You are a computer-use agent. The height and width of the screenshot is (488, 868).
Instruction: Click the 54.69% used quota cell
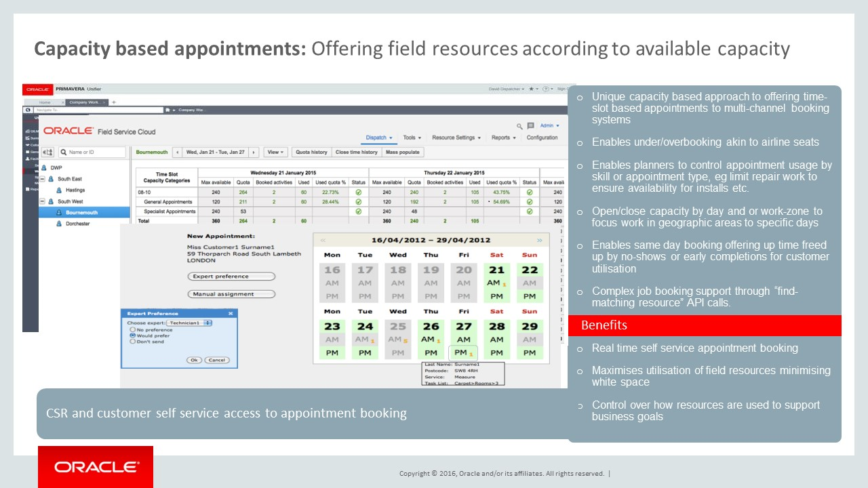pos(500,202)
